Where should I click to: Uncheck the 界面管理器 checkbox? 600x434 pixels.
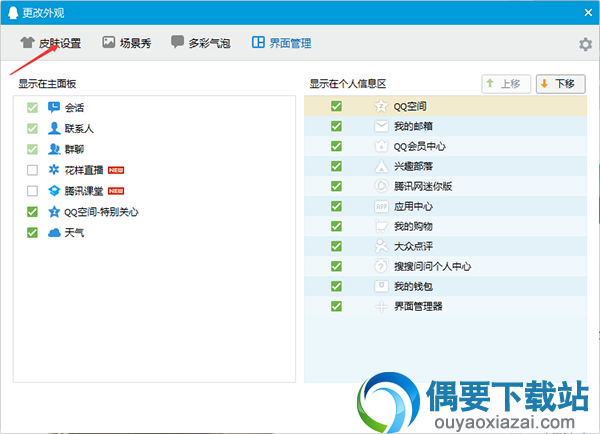pos(336,306)
